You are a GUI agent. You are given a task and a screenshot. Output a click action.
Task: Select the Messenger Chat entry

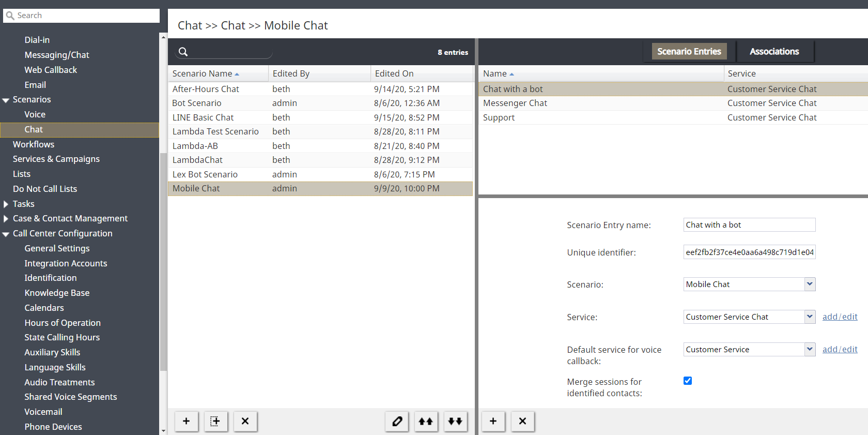pyautogui.click(x=673, y=103)
